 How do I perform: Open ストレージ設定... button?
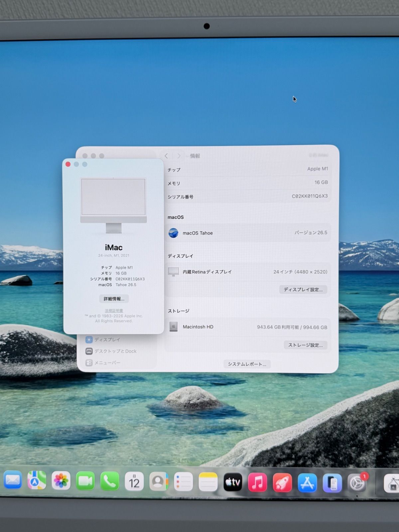306,345
